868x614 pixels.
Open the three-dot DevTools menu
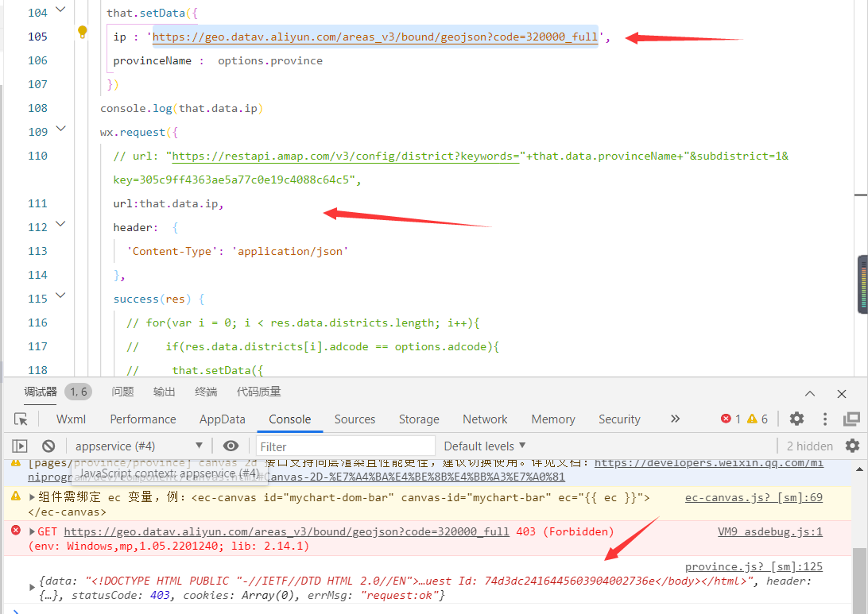[x=825, y=419]
